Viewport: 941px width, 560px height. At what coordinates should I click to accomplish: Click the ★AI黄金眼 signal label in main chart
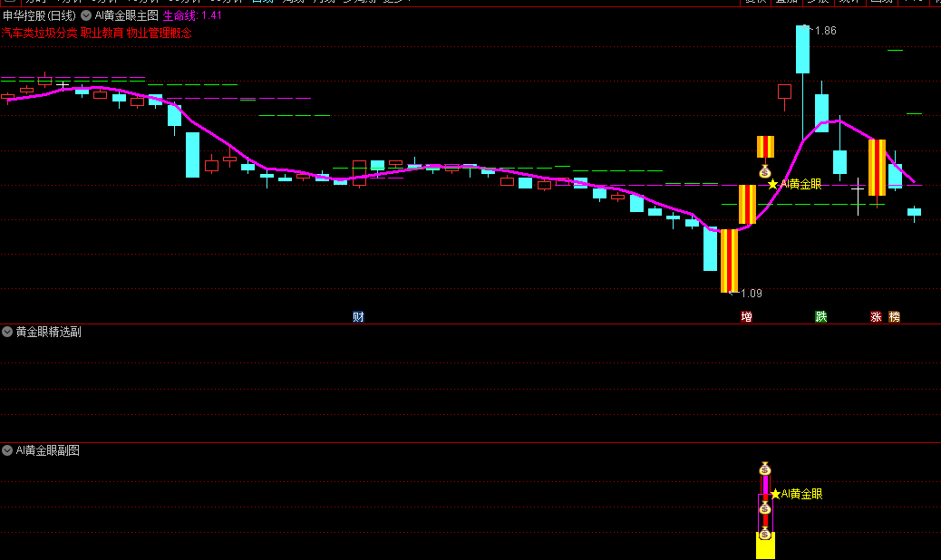(x=794, y=184)
